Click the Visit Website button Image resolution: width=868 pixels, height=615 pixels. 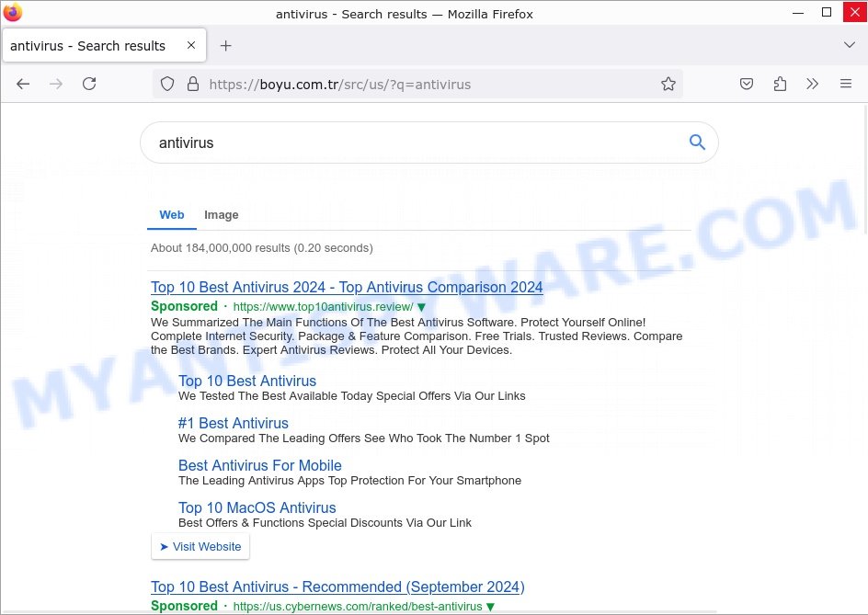(200, 546)
